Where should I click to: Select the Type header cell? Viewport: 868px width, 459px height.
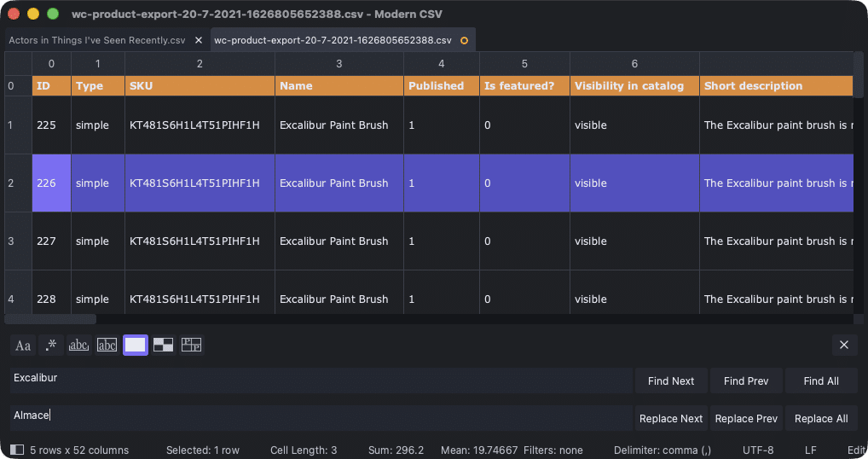click(x=98, y=86)
